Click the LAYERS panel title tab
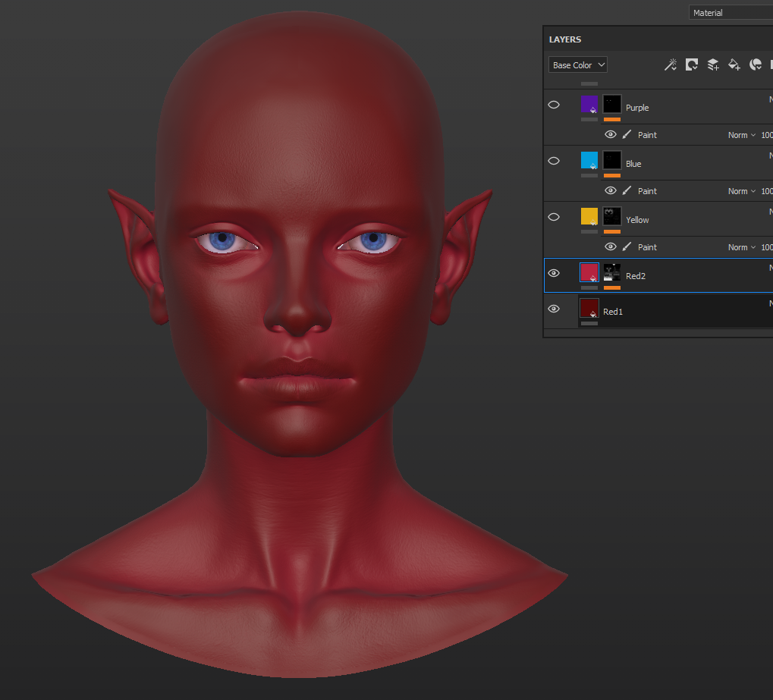The image size is (773, 700). click(565, 39)
